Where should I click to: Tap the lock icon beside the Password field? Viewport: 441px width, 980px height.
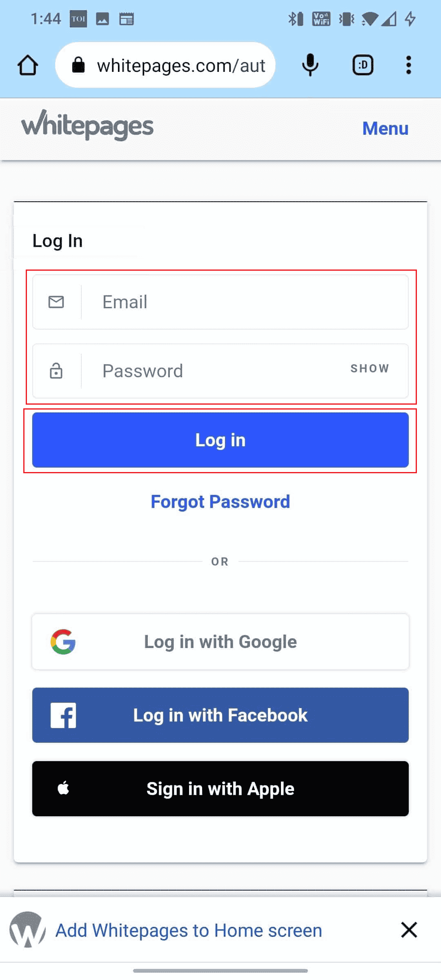pyautogui.click(x=56, y=371)
